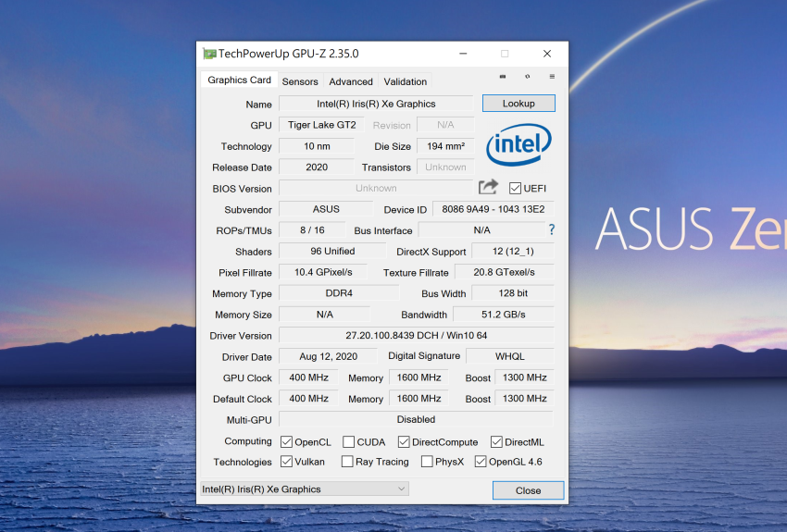Click the BIOS export share arrow icon
Screen dimensions: 787x532
click(x=488, y=187)
